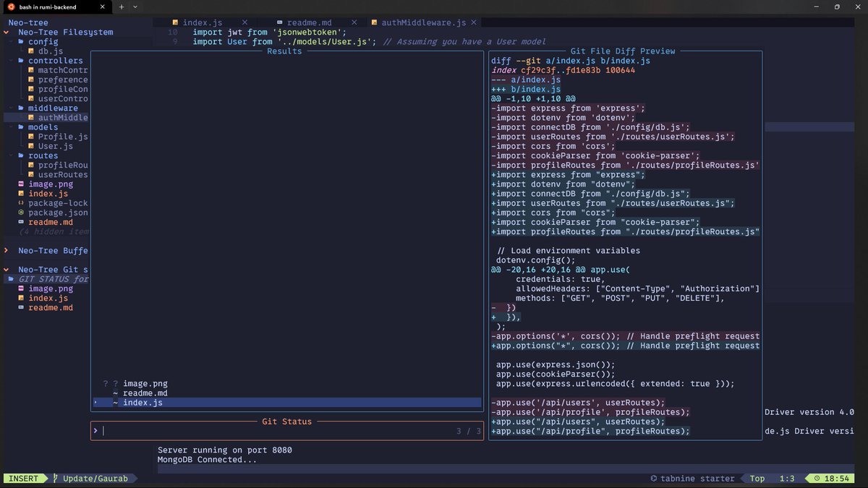Collapse the Neo-Tree Git status section
Screen dimensions: 868x488
[x=6, y=270]
